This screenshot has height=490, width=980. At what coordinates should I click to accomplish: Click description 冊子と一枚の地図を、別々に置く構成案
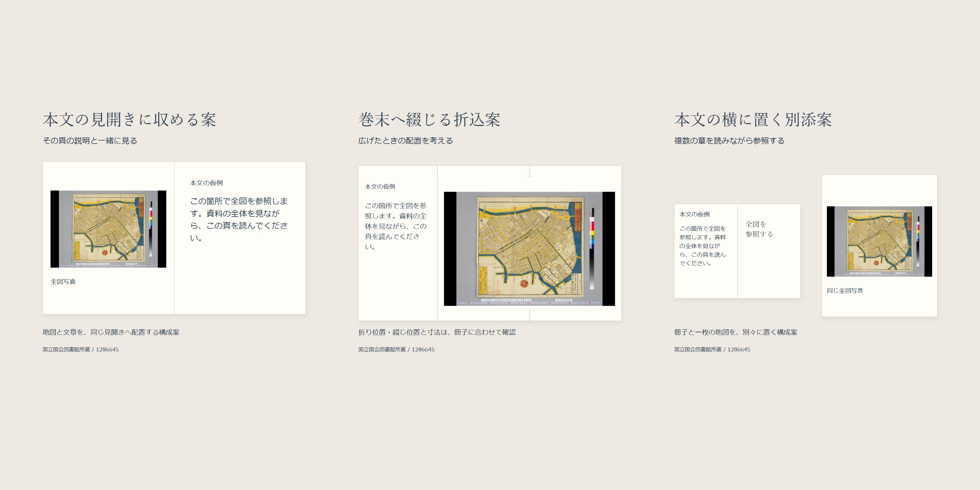tap(736, 332)
